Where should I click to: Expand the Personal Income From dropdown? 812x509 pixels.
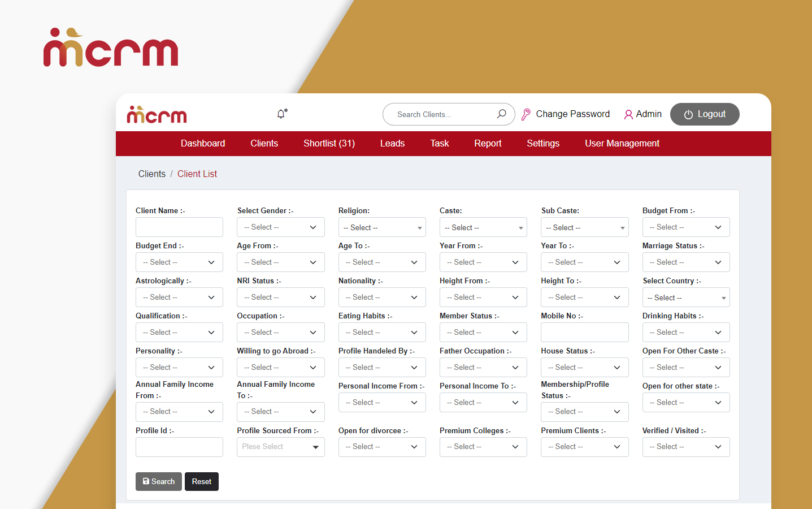coord(382,403)
